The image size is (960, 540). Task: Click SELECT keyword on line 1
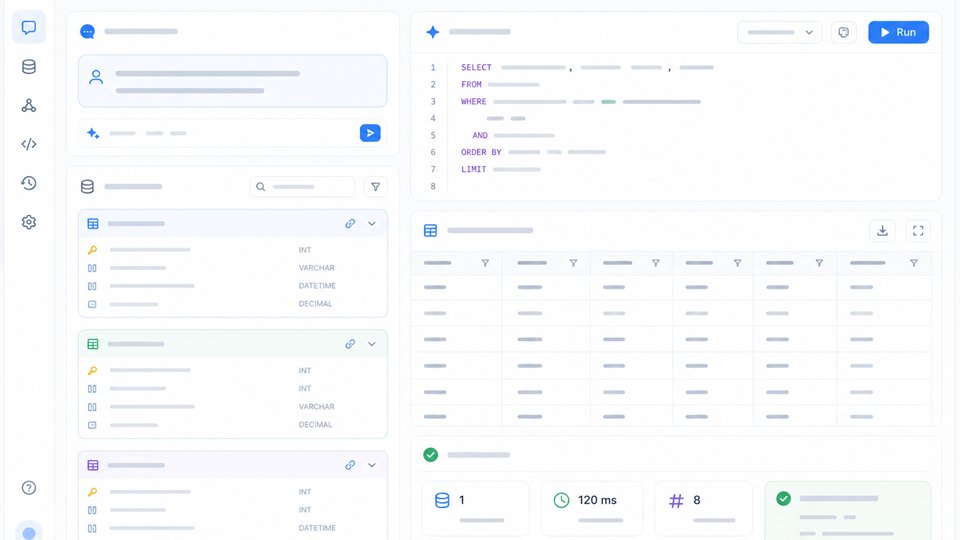tap(476, 67)
